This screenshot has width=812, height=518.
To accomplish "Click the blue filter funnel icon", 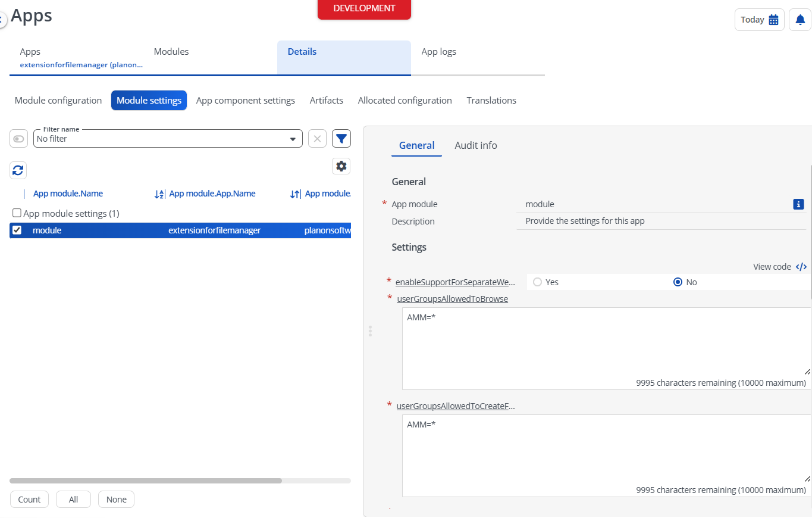I will tap(341, 139).
